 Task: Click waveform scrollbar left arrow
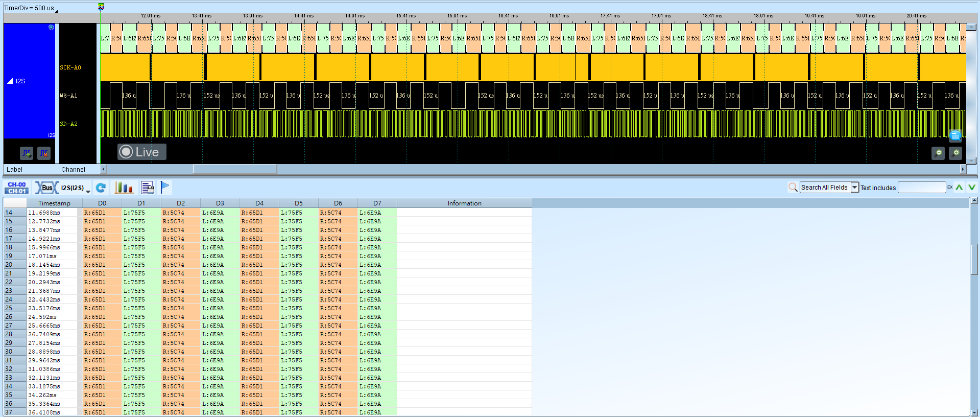click(104, 169)
